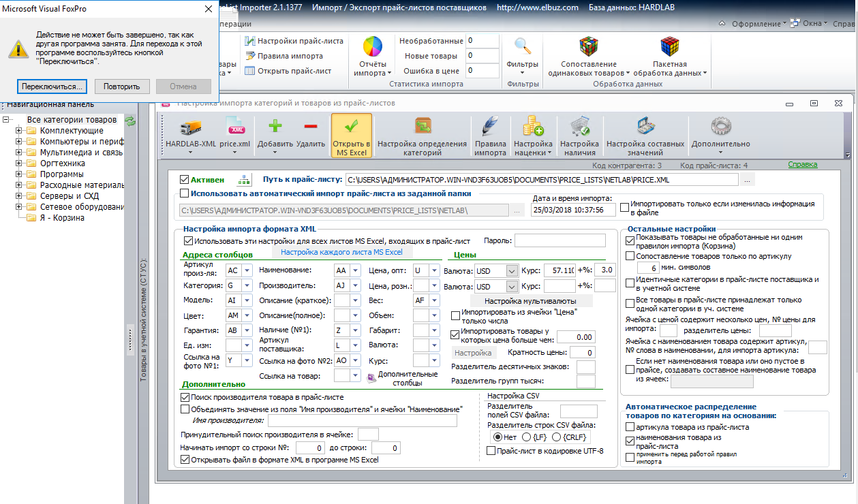Screen dimensions: 858x504
Task: Click browse button next to price list path
Action: coord(748,180)
